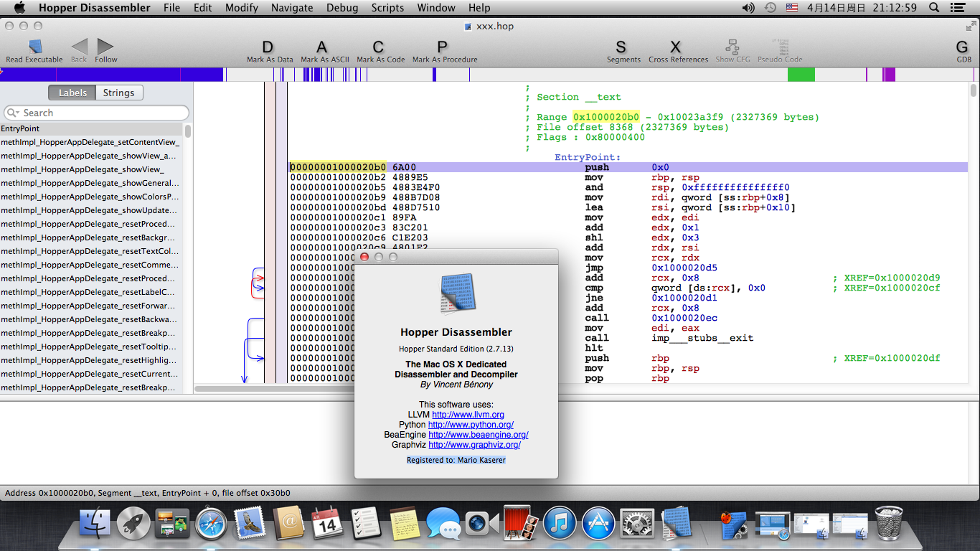Select the EntryPoint label in the list

pos(92,128)
